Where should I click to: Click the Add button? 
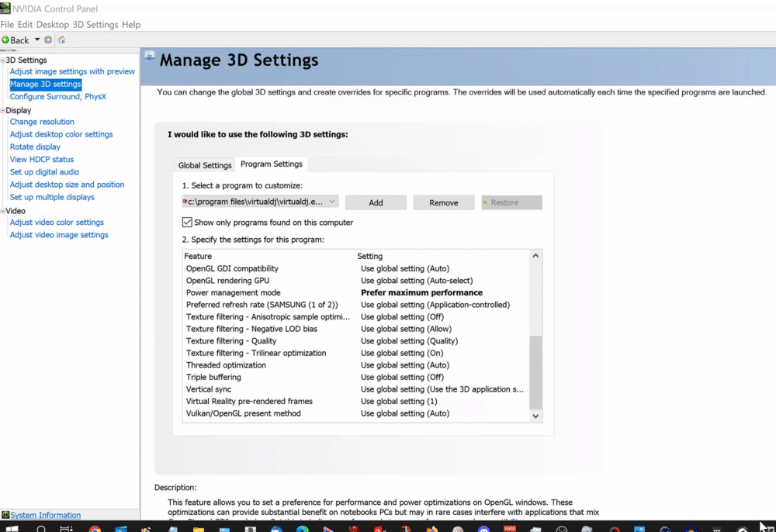point(376,202)
